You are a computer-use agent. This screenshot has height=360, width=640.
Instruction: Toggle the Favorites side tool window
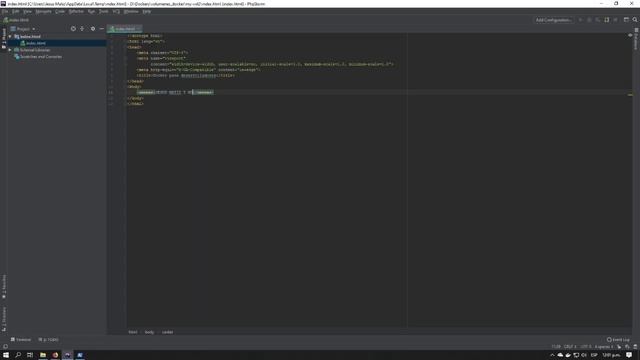click(x=4, y=287)
